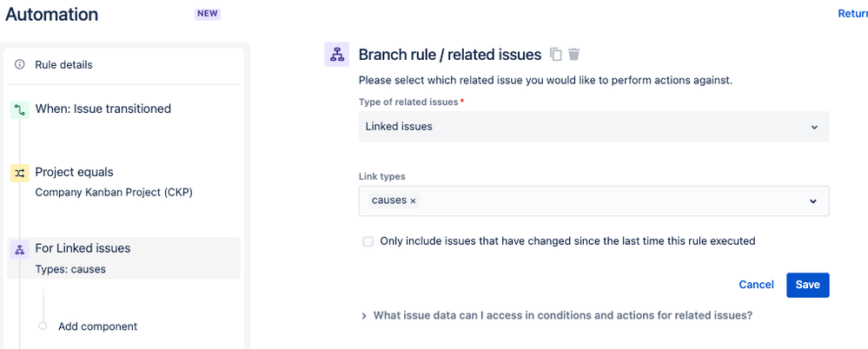Click the copy component icon
This screenshot has height=349, width=868.
tap(557, 55)
